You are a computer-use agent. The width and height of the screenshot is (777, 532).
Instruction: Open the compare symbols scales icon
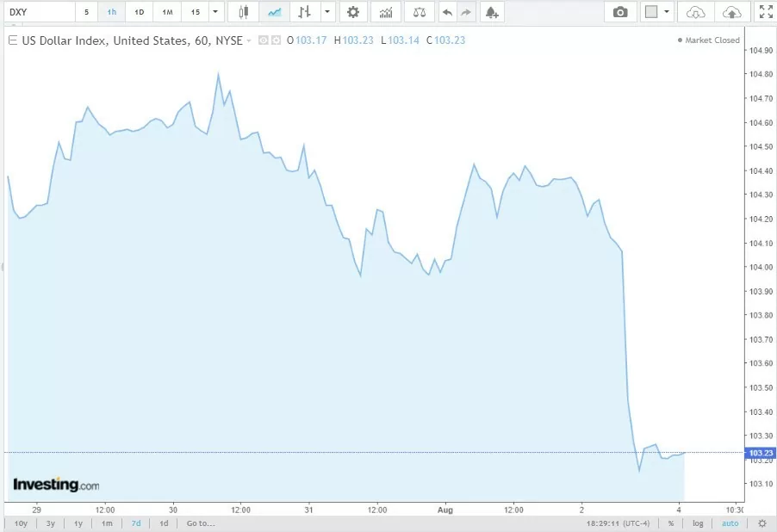pyautogui.click(x=419, y=12)
